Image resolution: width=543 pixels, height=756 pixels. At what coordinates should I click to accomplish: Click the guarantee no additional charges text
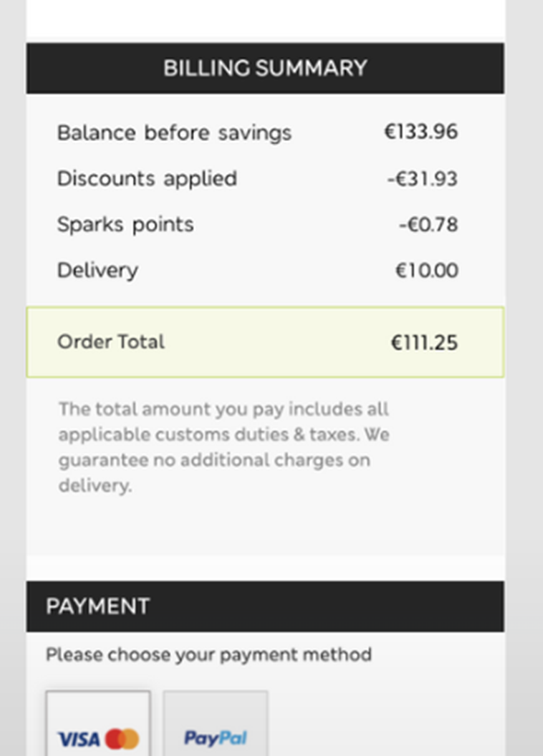coord(214,460)
